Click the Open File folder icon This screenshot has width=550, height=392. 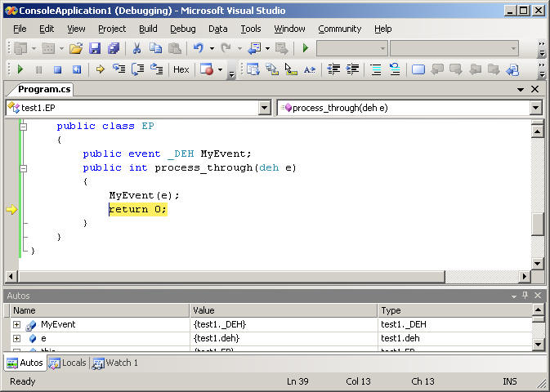[76, 48]
